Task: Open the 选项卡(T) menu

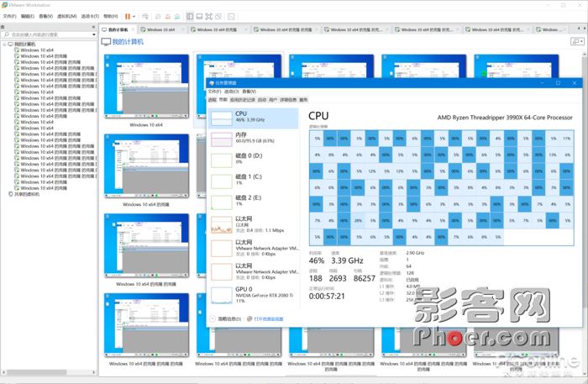Action: 90,17
